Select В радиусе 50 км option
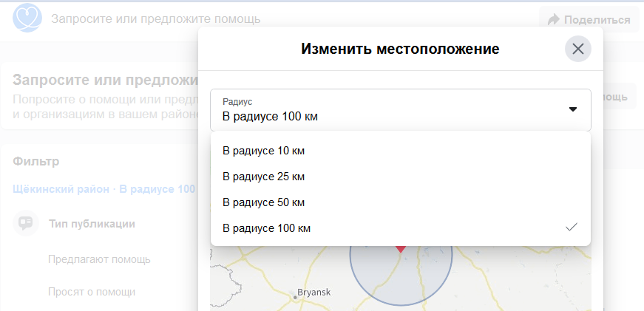Screen dimensions: 644x311 click(401, 202)
